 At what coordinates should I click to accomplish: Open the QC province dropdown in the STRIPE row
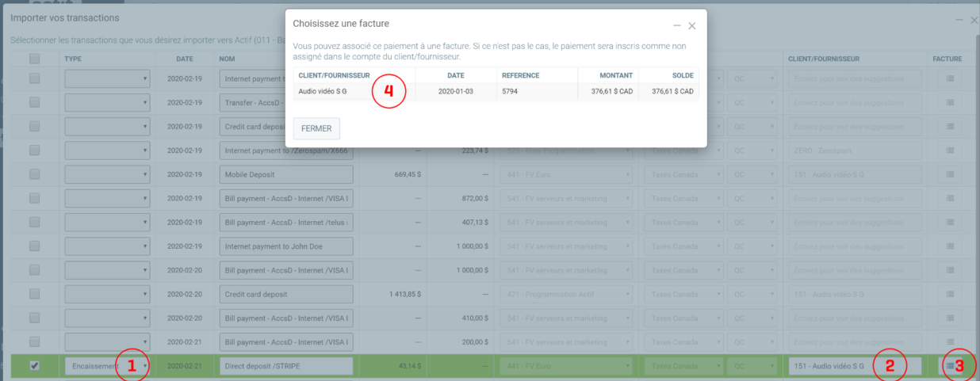(x=753, y=366)
